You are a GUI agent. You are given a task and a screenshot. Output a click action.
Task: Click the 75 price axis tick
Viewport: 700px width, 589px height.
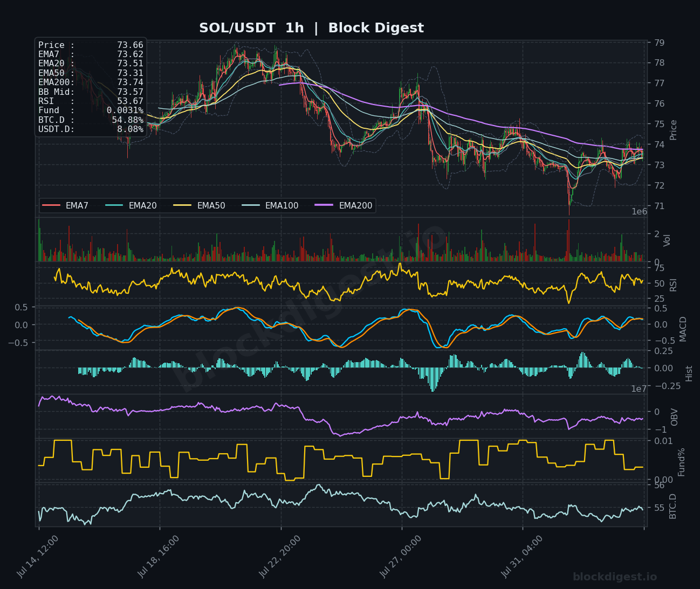click(x=660, y=124)
